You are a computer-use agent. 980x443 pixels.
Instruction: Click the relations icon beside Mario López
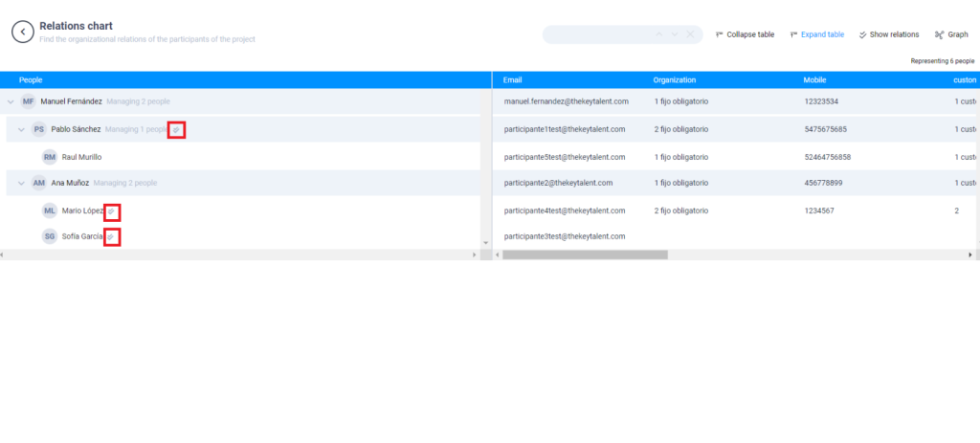(x=111, y=210)
